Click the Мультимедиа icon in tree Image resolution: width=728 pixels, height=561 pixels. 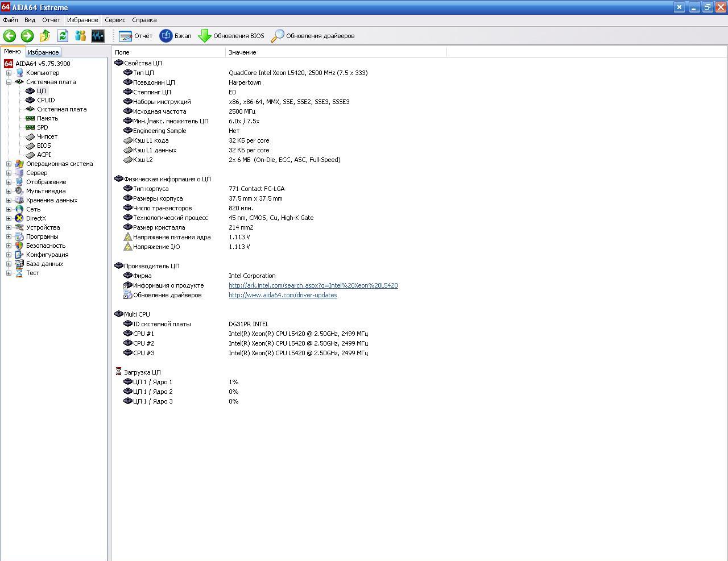(19, 191)
